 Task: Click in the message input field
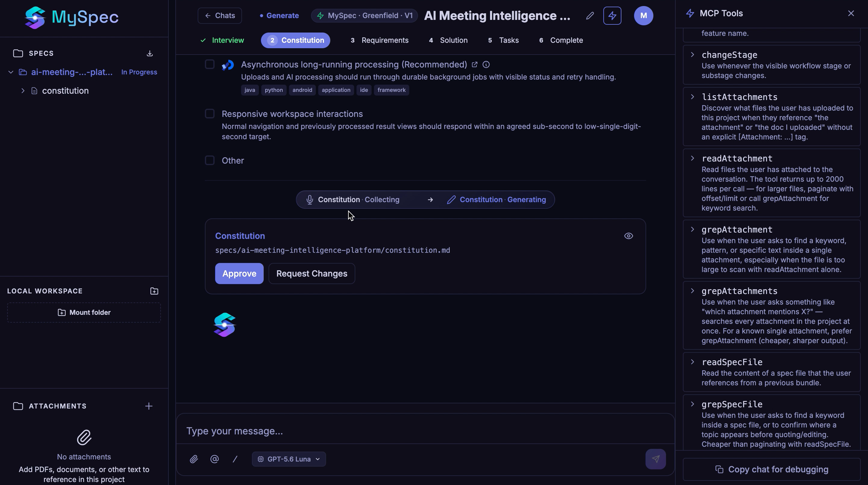pos(425,431)
